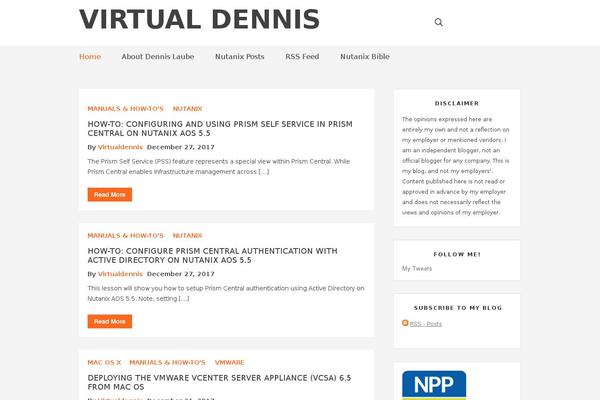The height and width of the screenshot is (400, 600).
Task: Open Manuals & How-To's category on VCSA post
Action: tap(167, 362)
